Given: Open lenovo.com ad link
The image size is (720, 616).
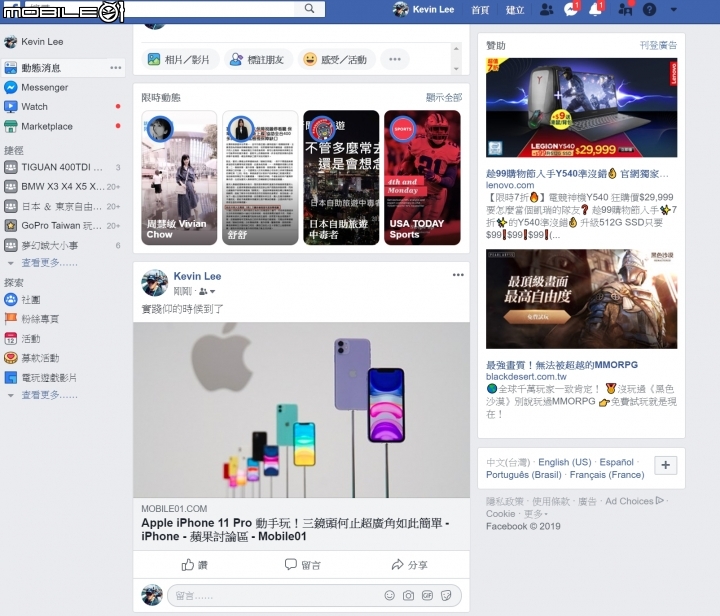Looking at the screenshot, I should pos(510,185).
